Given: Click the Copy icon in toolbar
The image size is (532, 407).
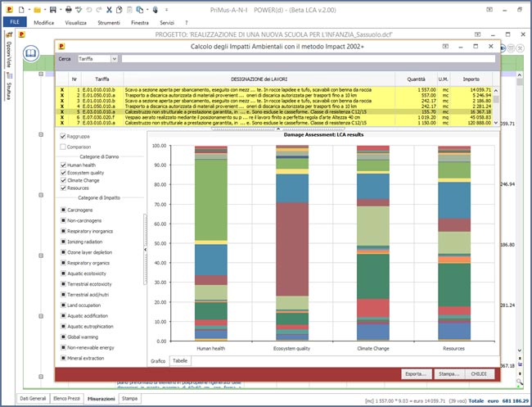Looking at the screenshot, I should [119, 10].
